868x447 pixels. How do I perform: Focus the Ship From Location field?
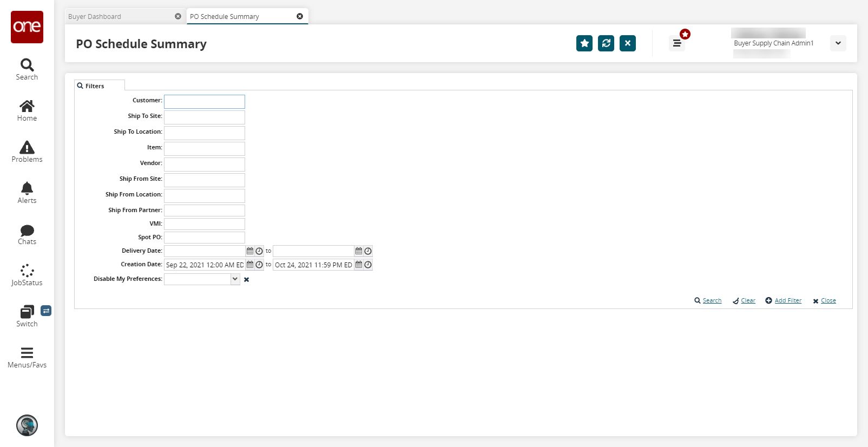pyautogui.click(x=205, y=196)
